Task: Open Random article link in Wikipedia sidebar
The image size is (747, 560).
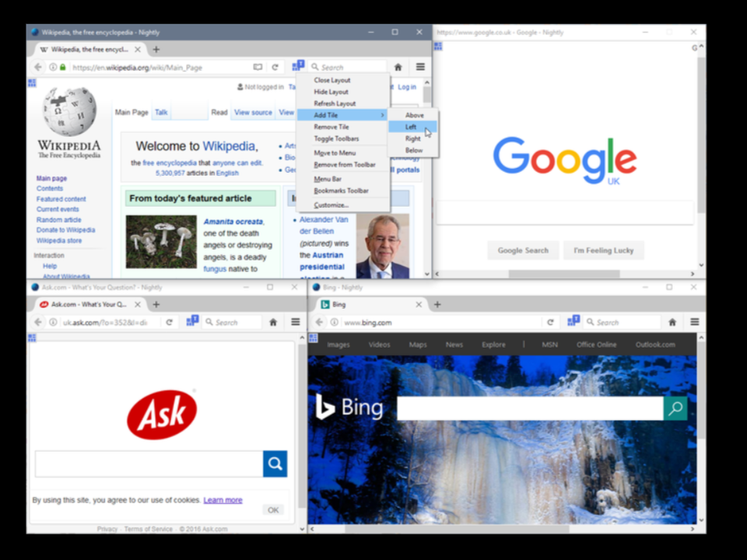Action: click(58, 219)
